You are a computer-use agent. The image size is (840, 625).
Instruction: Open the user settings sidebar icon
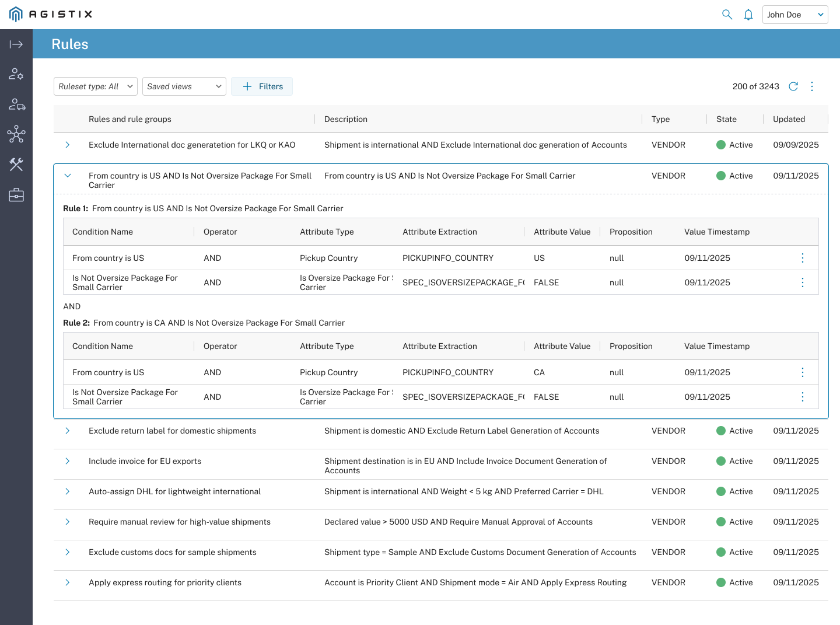click(x=16, y=74)
